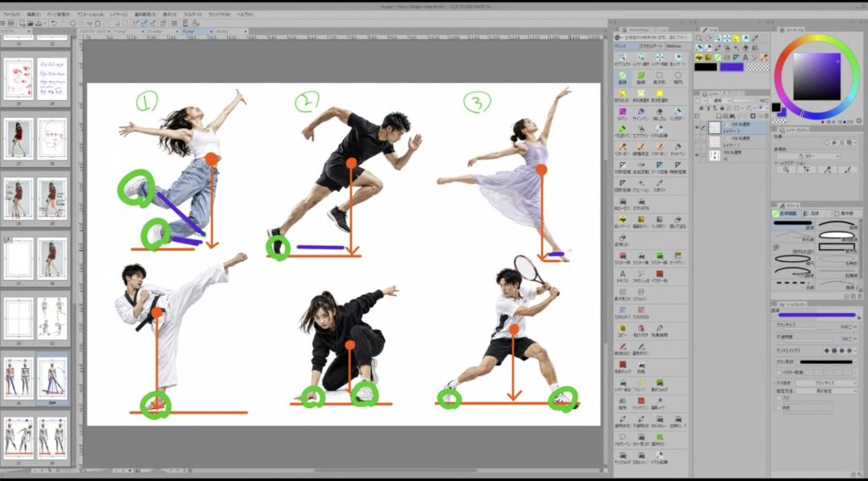Click the undo arrow in top toolbar
The height and width of the screenshot is (481, 868).
point(53,23)
